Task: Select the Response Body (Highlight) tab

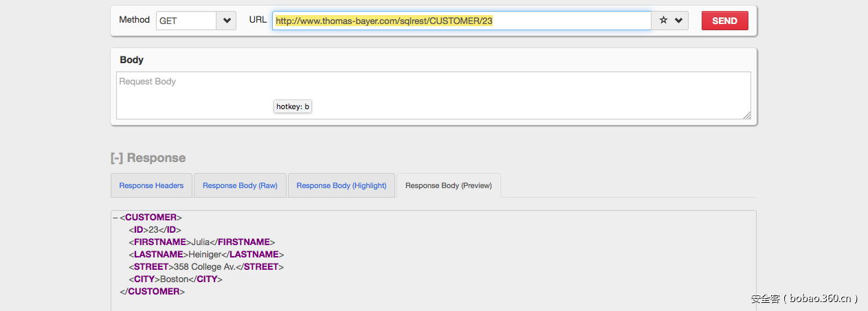Action: pyautogui.click(x=342, y=185)
